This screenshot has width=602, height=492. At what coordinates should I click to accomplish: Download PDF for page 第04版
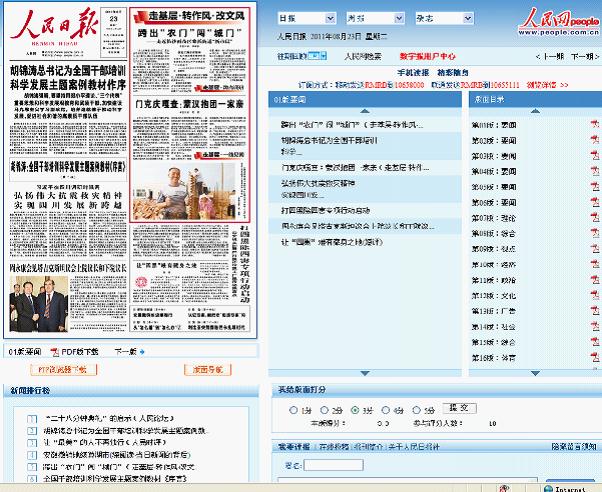point(595,171)
